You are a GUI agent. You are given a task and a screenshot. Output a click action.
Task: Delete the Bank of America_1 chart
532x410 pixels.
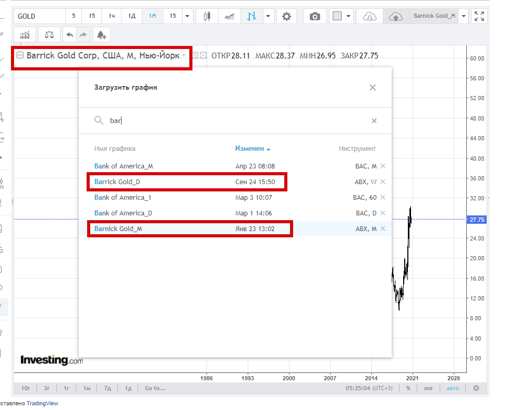(x=383, y=197)
